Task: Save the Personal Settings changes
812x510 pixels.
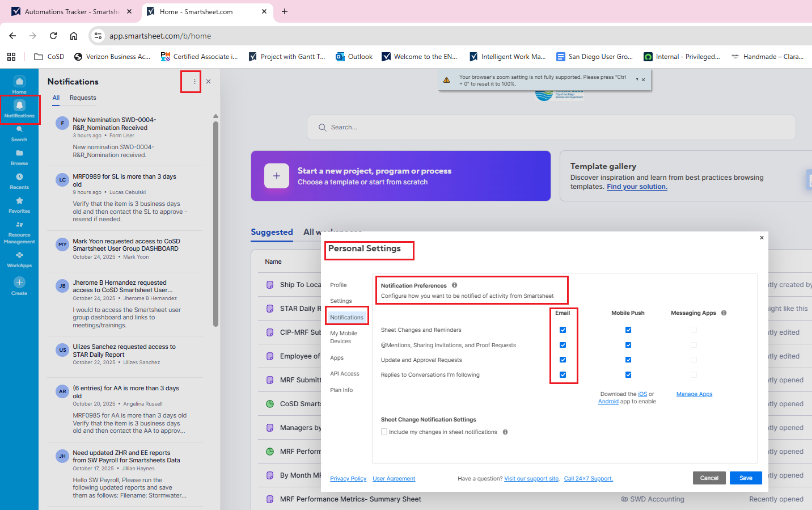Action: pos(746,478)
